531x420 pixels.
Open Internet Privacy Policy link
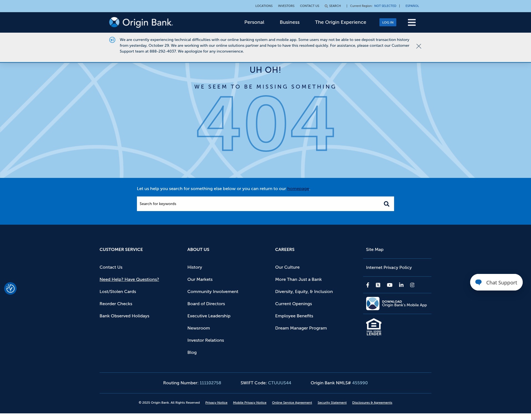click(x=389, y=268)
